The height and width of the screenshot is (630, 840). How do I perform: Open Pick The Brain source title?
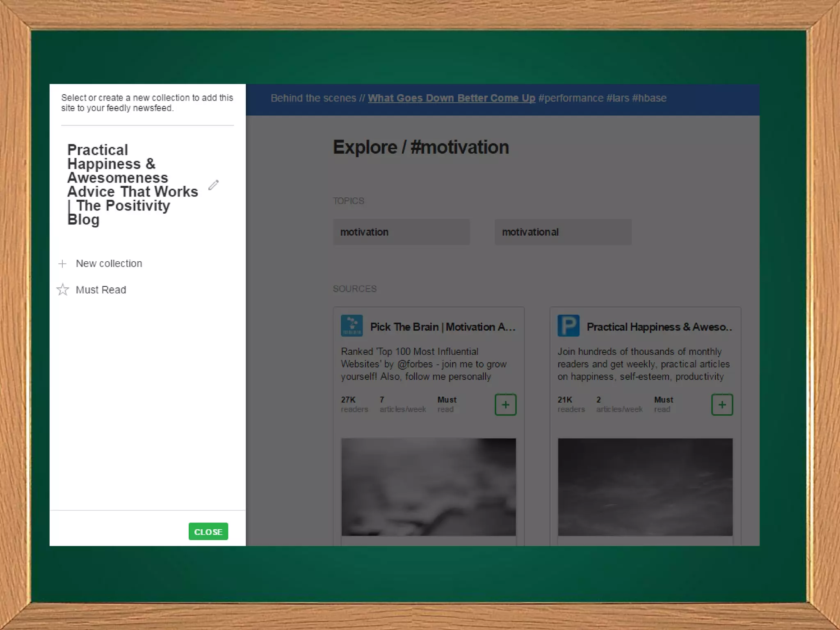[x=443, y=327]
